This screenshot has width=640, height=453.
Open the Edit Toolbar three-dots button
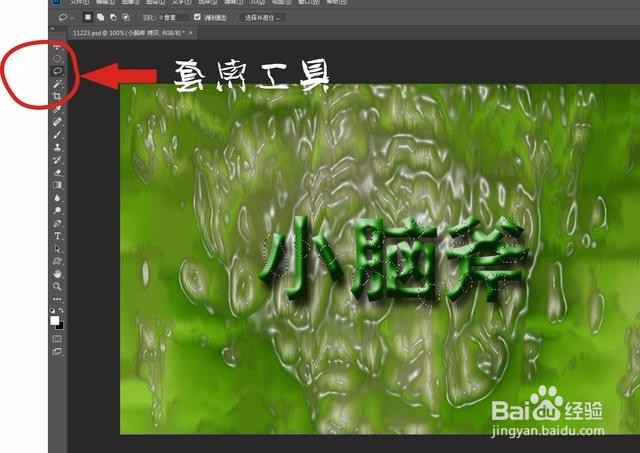click(58, 299)
